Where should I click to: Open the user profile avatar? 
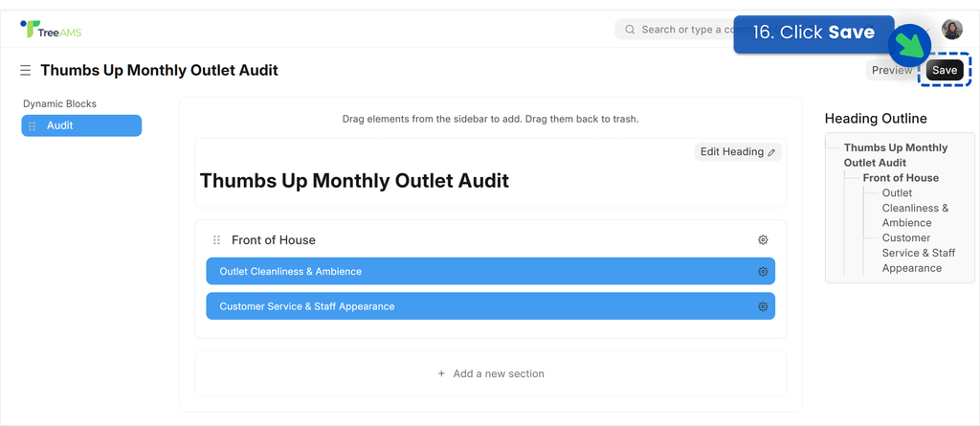pos(952,30)
